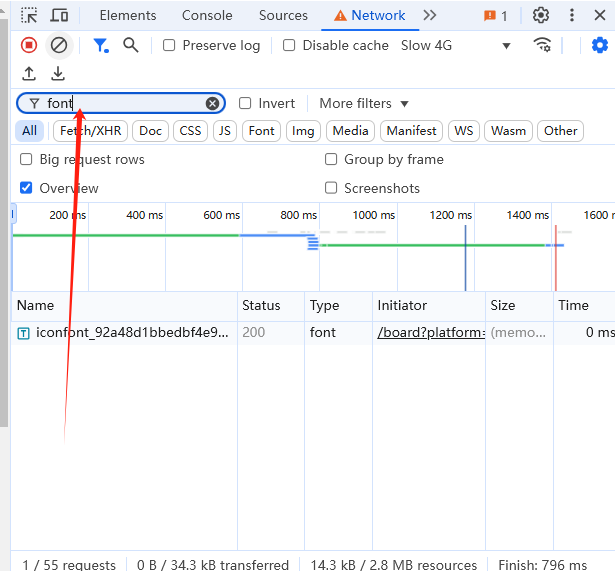Open the issues counter badge
Screen dimensions: 615x571
(x=495, y=16)
